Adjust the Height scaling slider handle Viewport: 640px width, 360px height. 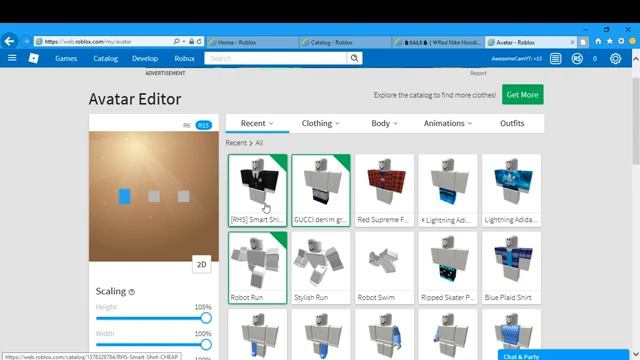[x=206, y=318]
